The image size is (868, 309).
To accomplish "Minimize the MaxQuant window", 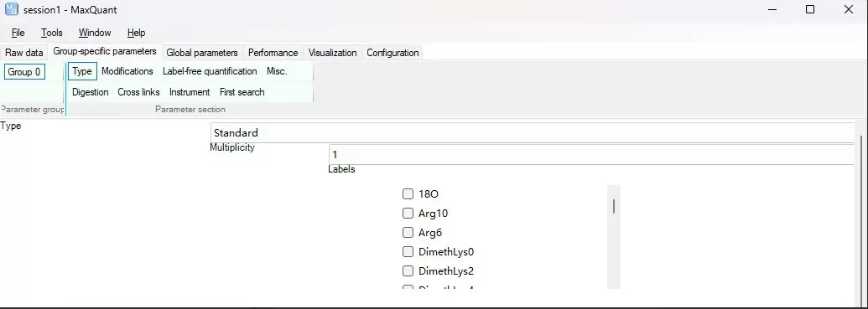I will [x=772, y=9].
